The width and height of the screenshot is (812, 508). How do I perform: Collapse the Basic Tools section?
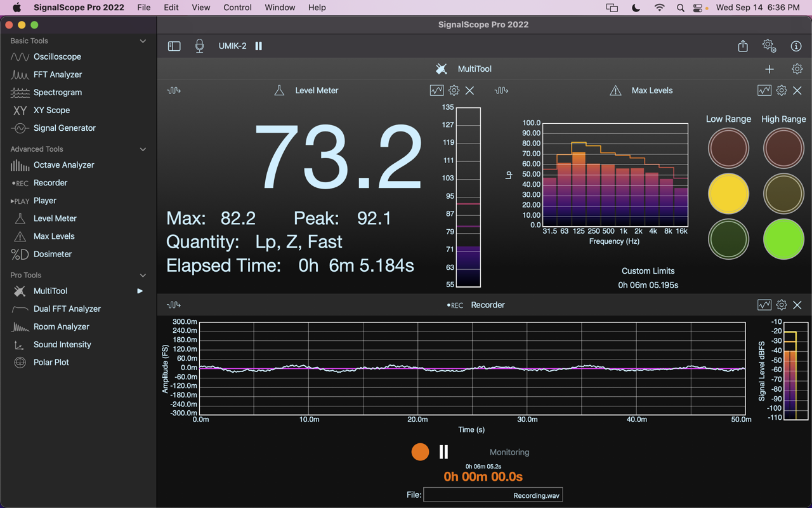[x=143, y=41]
